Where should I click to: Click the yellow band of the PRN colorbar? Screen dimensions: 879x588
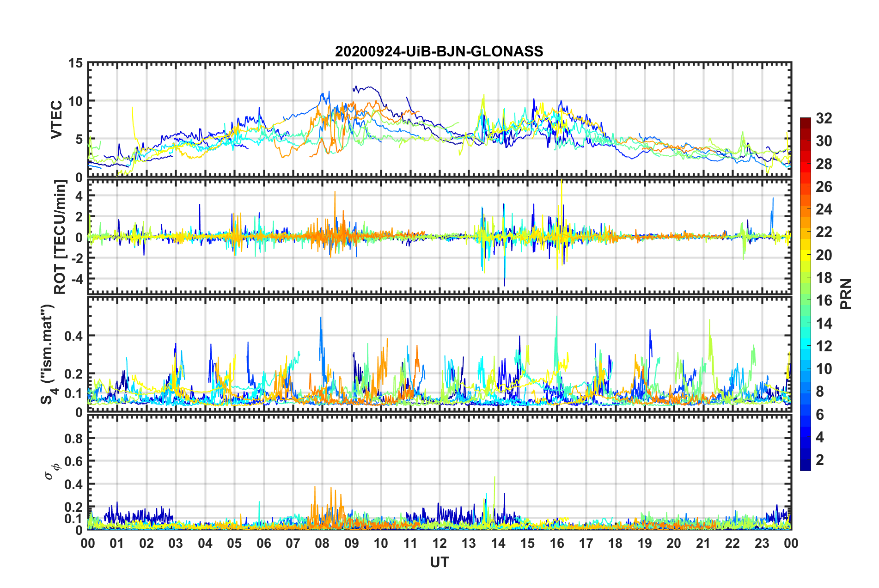coord(806,255)
